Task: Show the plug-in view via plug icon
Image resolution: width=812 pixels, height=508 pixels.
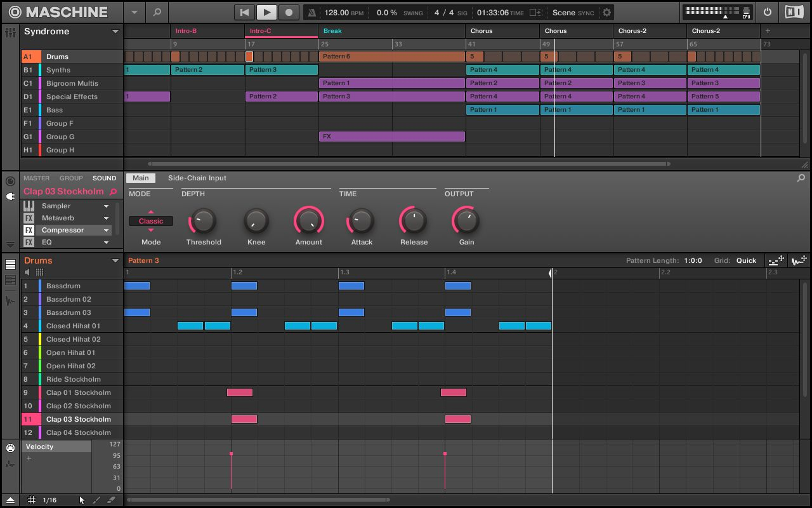Action: (x=10, y=197)
